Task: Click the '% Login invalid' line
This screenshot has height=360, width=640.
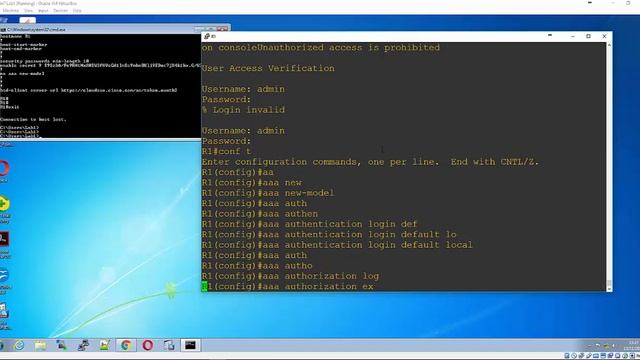Action: coord(243,110)
